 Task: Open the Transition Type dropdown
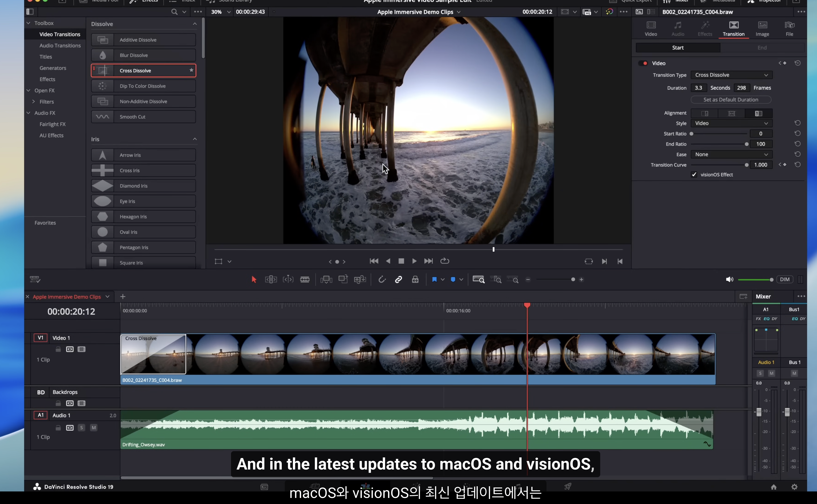coord(731,75)
